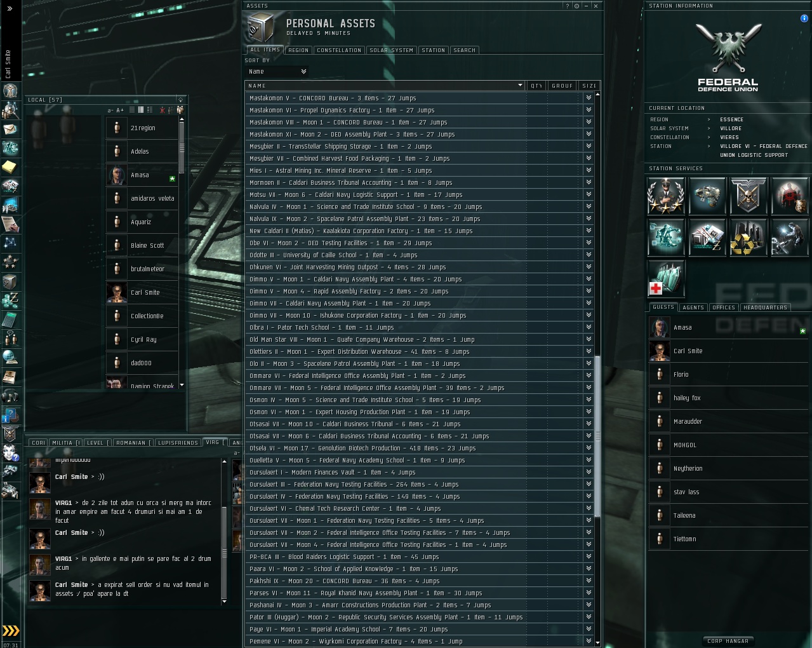Open the Militia Office skull-shield service icon

tap(748, 195)
